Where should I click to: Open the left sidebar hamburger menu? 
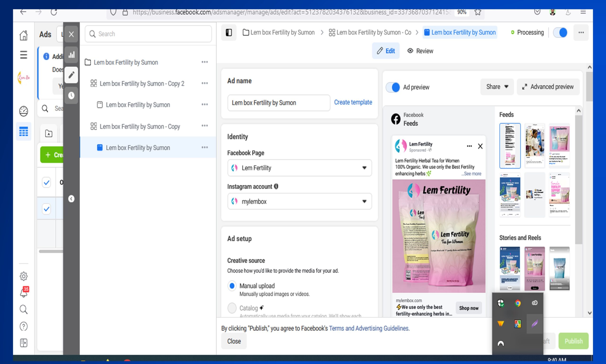pyautogui.click(x=23, y=55)
